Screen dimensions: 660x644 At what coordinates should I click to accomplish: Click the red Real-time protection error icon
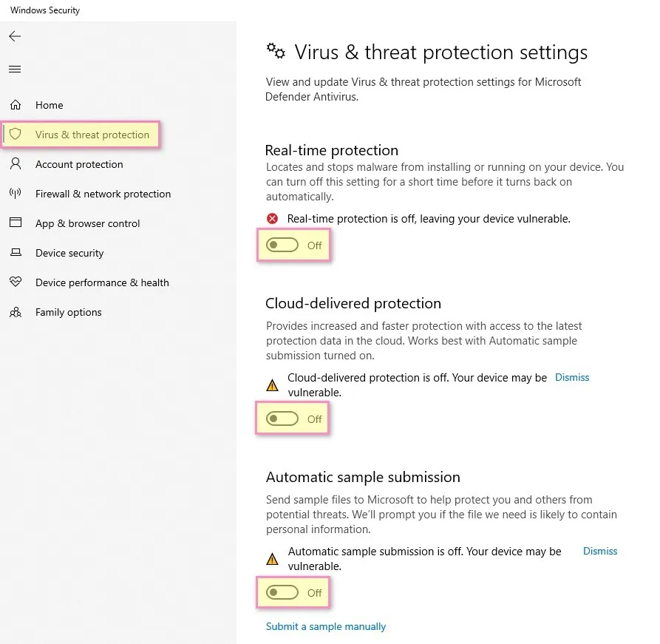tap(273, 219)
